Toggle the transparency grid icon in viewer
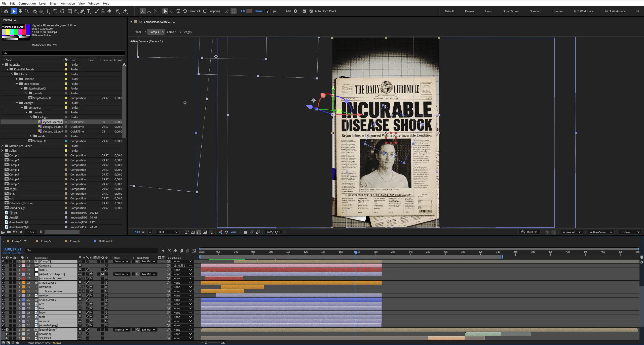This screenshot has width=644, height=345. [x=193, y=232]
